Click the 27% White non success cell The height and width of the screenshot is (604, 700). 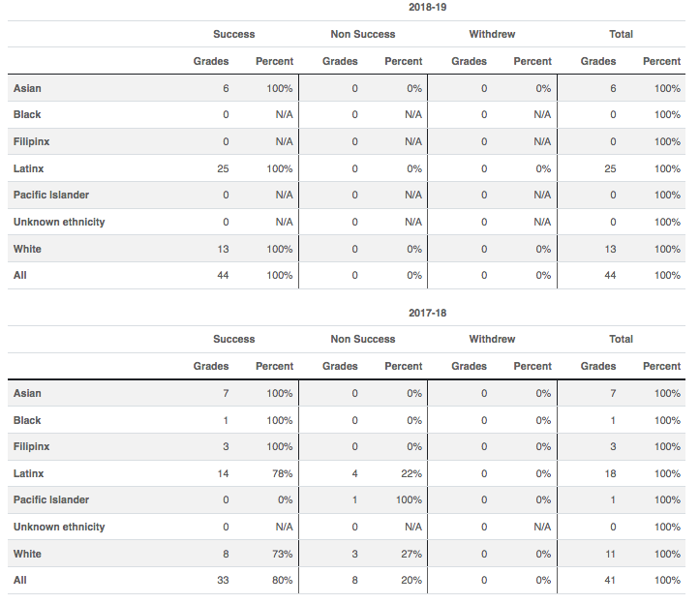pyautogui.click(x=411, y=554)
